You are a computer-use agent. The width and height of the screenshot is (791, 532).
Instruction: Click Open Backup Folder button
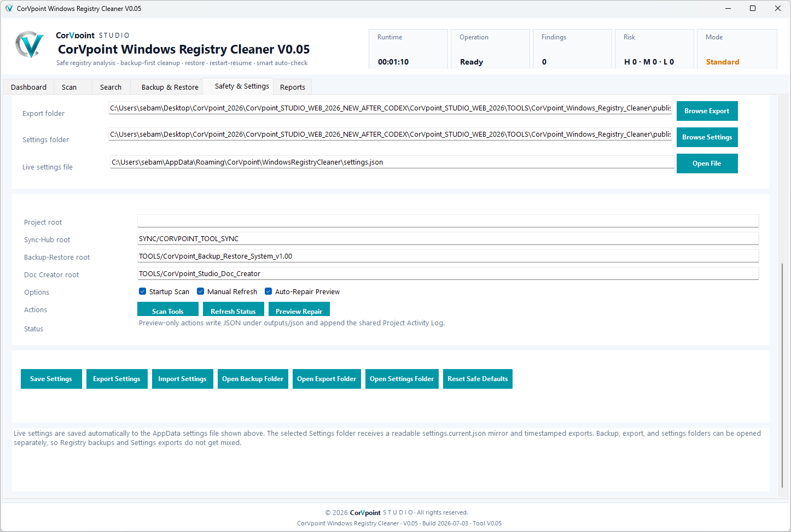coord(253,379)
